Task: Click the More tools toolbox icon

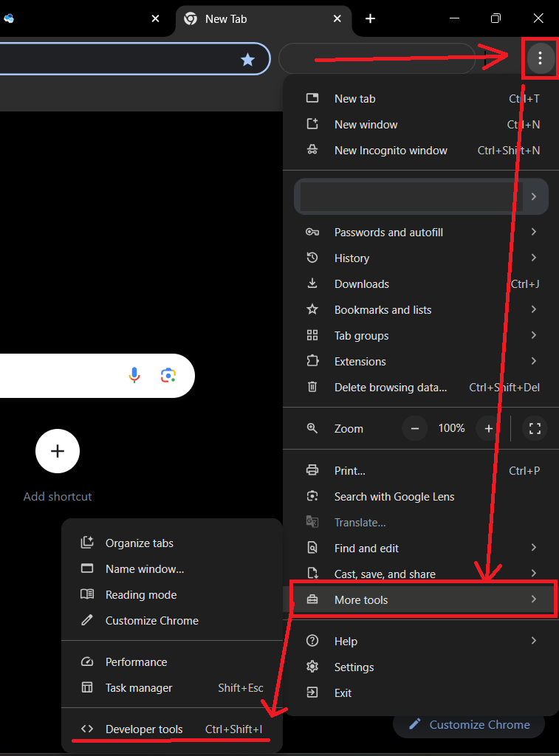Action: pos(312,599)
